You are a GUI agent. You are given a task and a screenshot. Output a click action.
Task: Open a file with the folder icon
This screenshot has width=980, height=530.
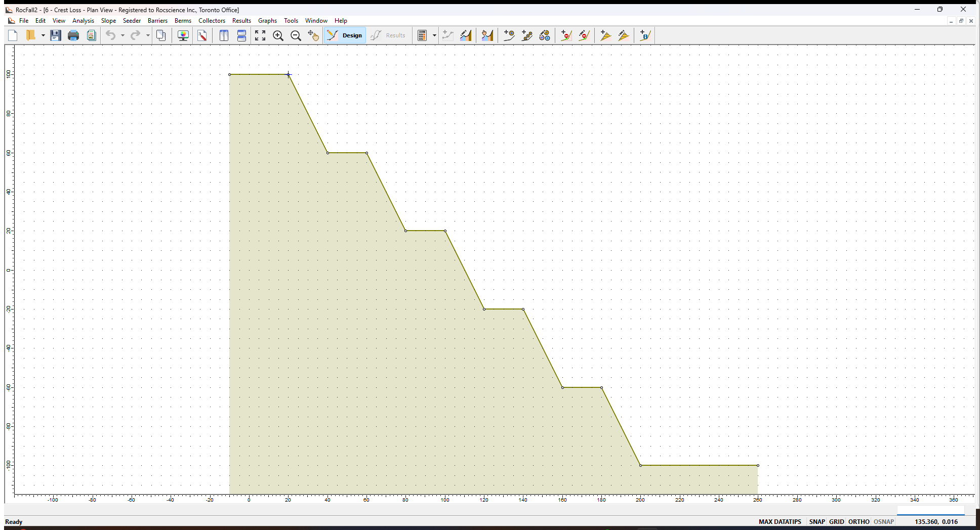[31, 35]
